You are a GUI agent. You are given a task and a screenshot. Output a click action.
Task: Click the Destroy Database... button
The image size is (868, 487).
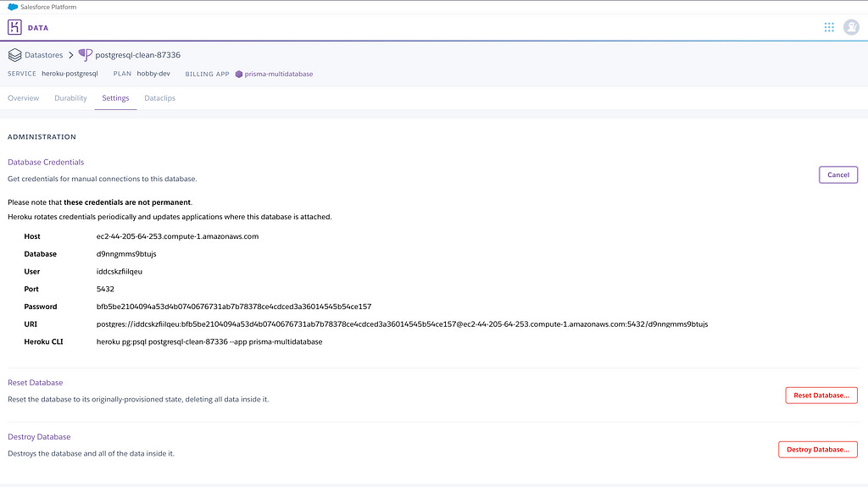point(818,450)
